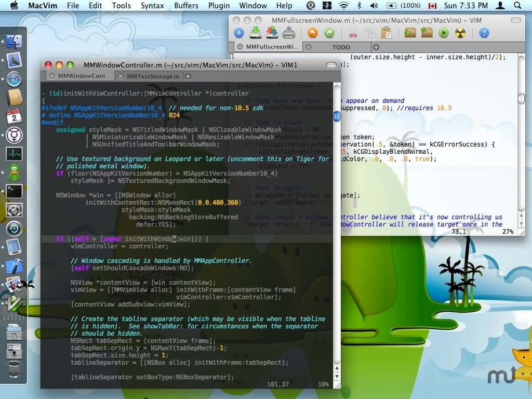Expand the Plugin menu
This screenshot has width=532, height=399.
pyautogui.click(x=219, y=6)
